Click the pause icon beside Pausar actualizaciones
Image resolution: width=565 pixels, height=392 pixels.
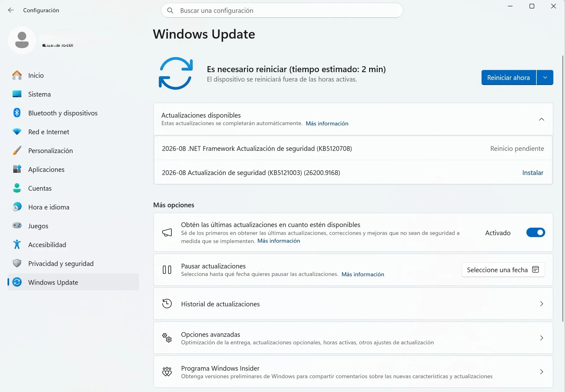click(167, 270)
